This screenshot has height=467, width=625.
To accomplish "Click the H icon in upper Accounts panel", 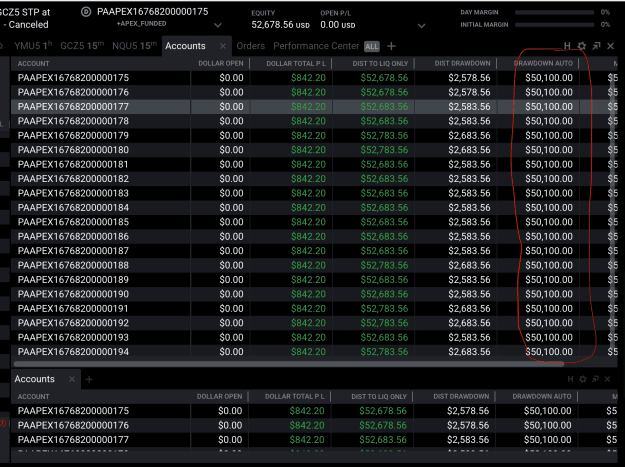I will click(x=567, y=46).
